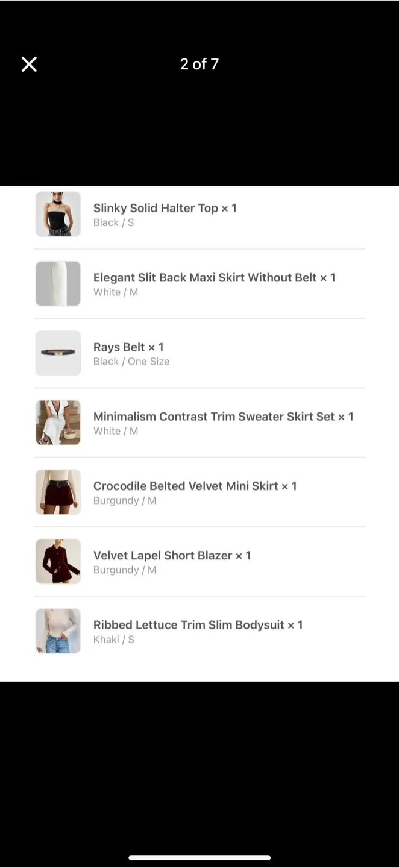Tap the iOS home indicator bar

[x=199, y=857]
